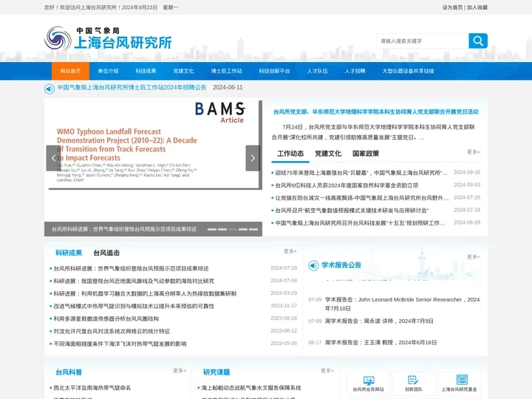The width and height of the screenshot is (532, 399).
Task: Open the 博士后工作站2024年招聘公告 notice
Action: tap(132, 87)
